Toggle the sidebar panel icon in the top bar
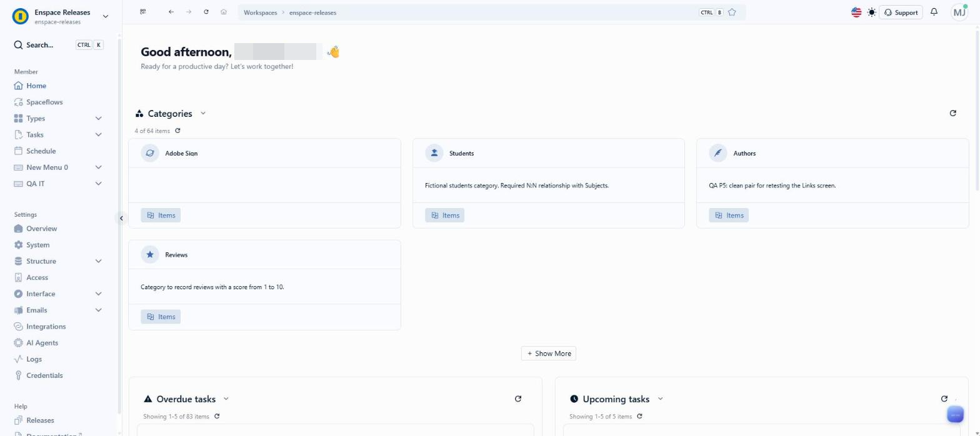This screenshot has width=980, height=436. (143, 12)
